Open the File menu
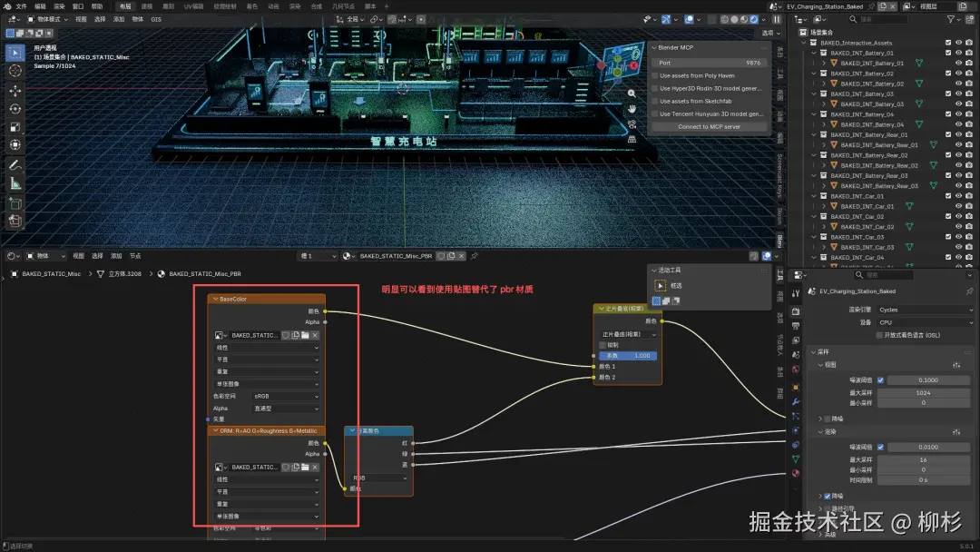 (x=21, y=6)
